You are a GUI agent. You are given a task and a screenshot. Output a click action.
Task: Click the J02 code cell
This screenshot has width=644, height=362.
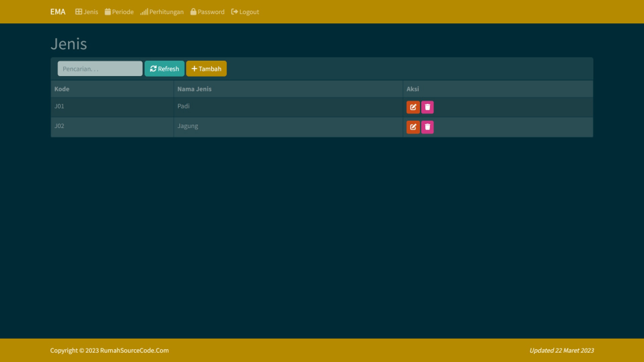coord(59,126)
